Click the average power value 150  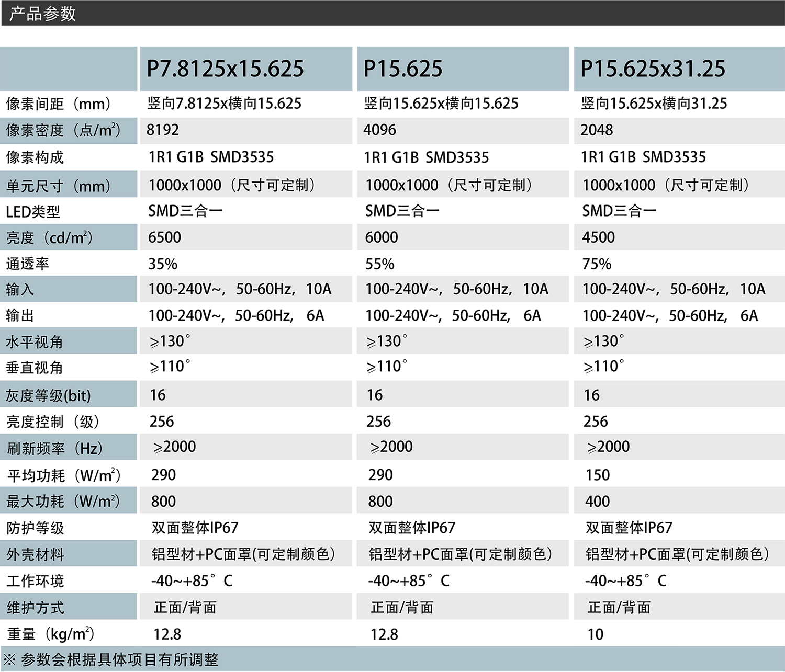[x=598, y=475]
